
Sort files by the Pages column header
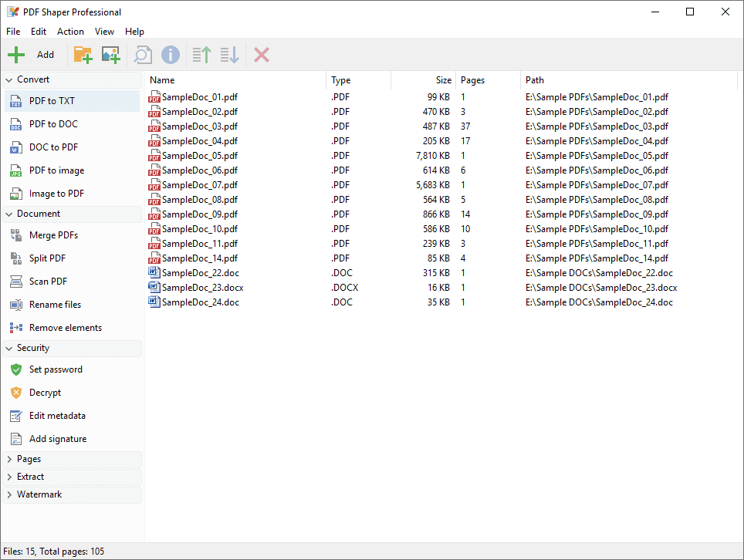tap(488, 80)
